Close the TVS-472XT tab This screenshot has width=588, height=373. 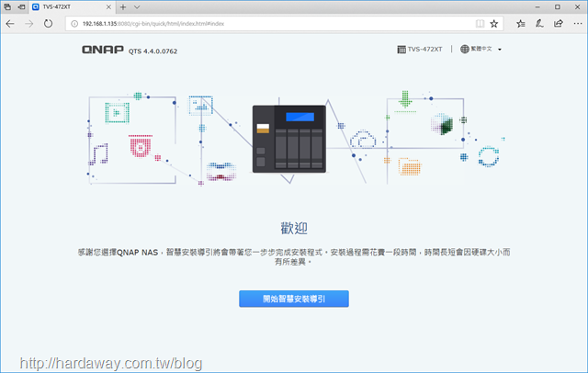pos(108,6)
